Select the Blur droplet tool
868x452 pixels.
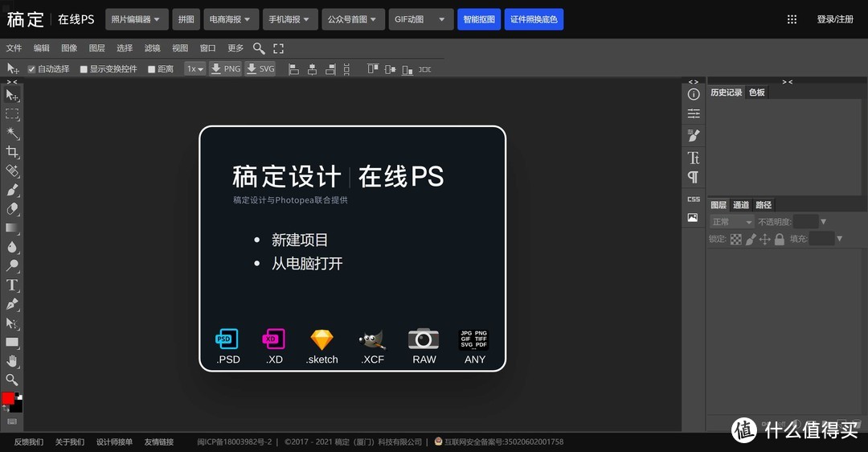pyautogui.click(x=11, y=246)
